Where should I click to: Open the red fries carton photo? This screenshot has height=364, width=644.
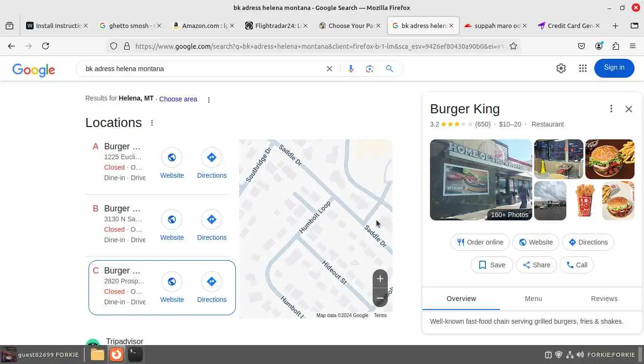pos(584,200)
